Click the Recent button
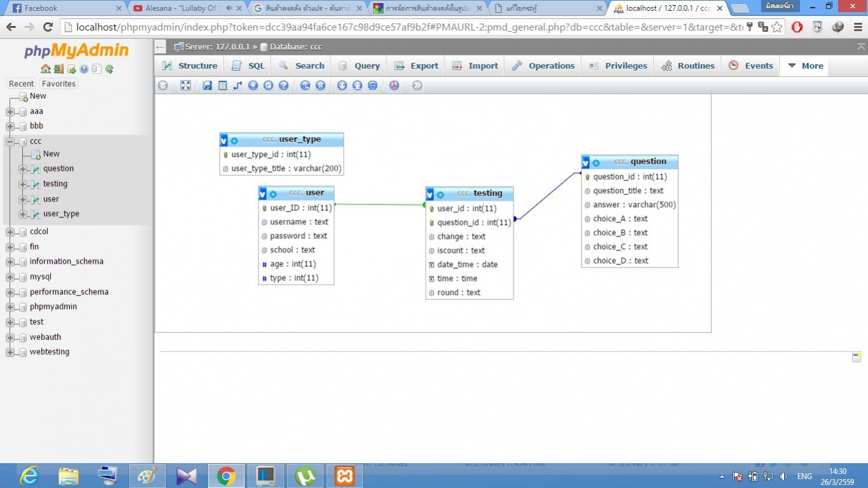Screen dimensions: 868x488 [x=21, y=84]
